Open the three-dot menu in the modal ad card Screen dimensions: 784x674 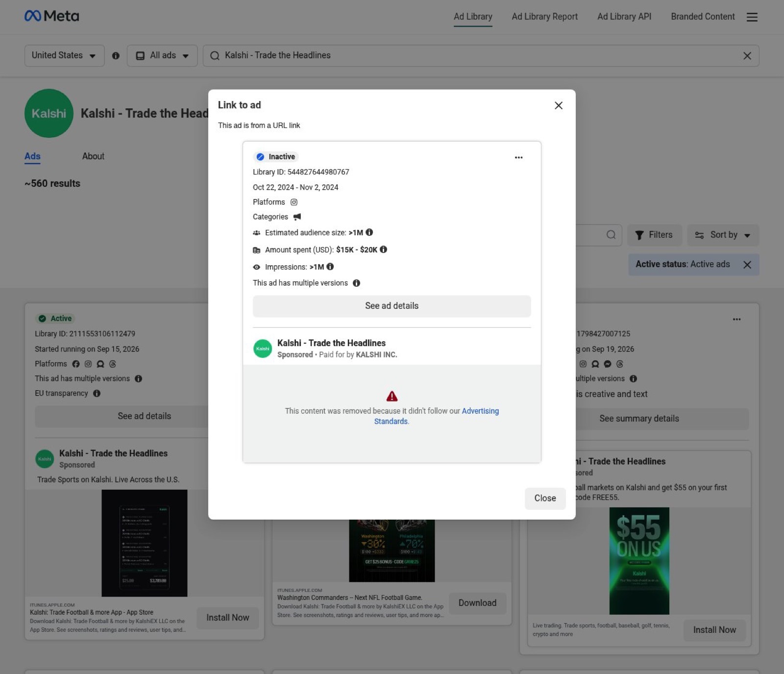(x=518, y=157)
